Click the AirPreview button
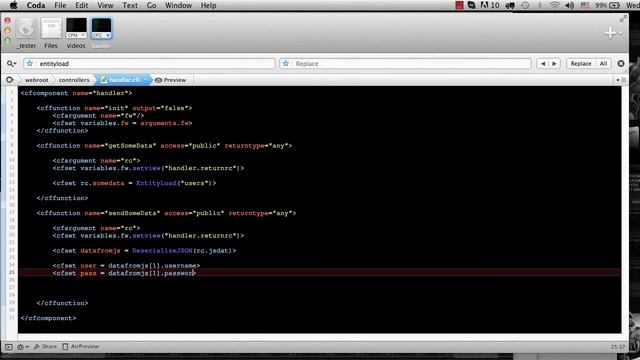This screenshot has width=640, height=360. pyautogui.click(x=81, y=347)
